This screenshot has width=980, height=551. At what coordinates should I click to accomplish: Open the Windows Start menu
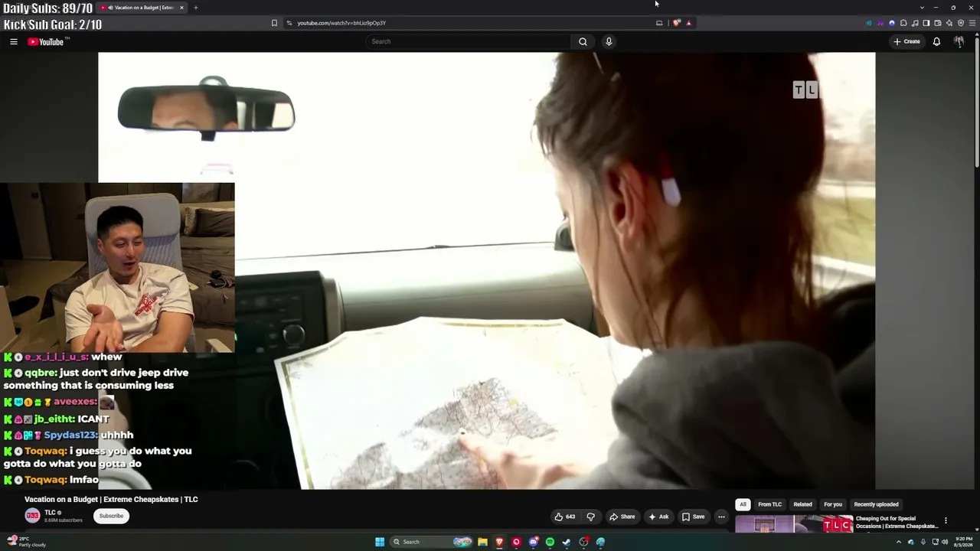tap(380, 542)
